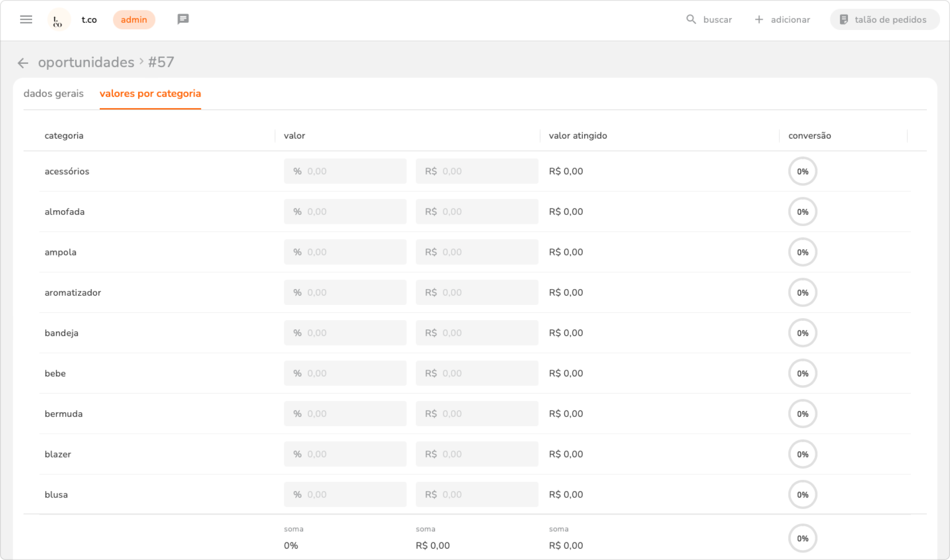Click the plus icon beside adicionar
This screenshot has width=950, height=560.
click(x=759, y=19)
